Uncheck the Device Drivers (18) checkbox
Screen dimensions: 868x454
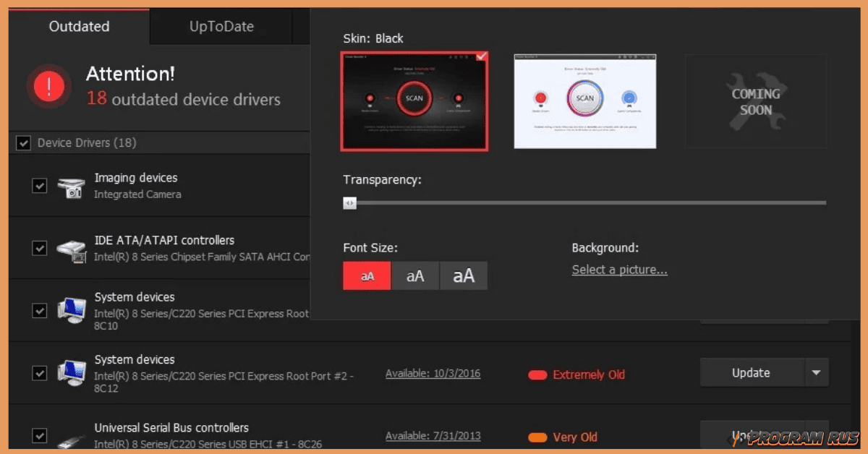tap(23, 142)
